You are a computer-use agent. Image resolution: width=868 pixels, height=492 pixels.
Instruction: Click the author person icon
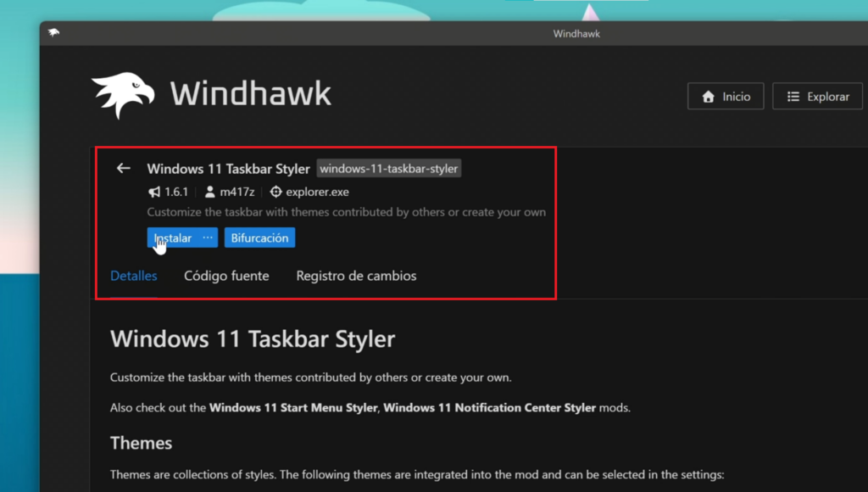[210, 192]
